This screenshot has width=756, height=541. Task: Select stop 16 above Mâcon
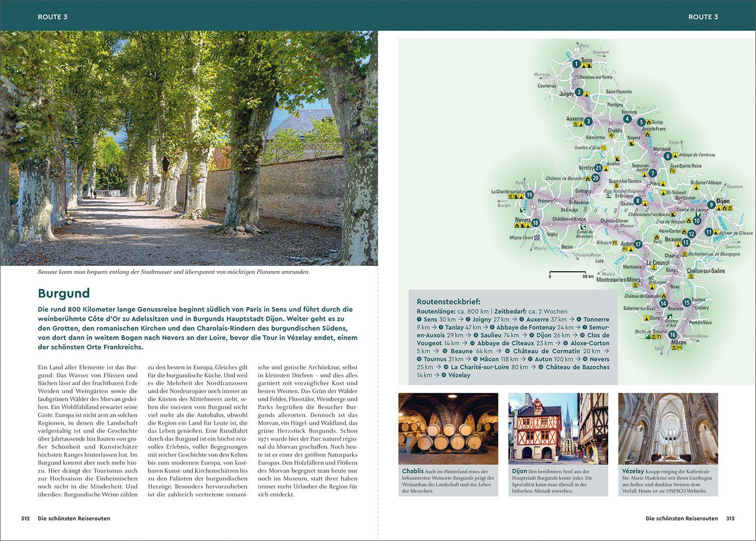point(672,335)
